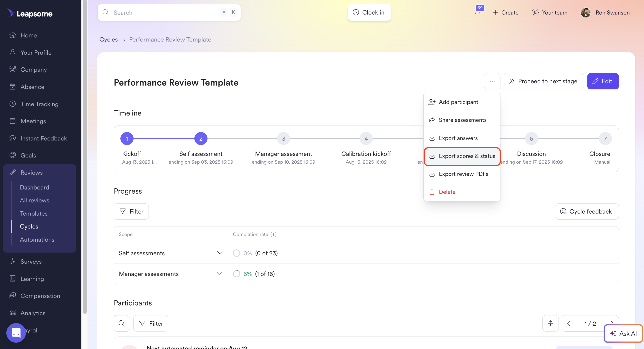The image size is (644, 349).
Task: Click the participants search magnifier icon
Action: click(x=122, y=323)
